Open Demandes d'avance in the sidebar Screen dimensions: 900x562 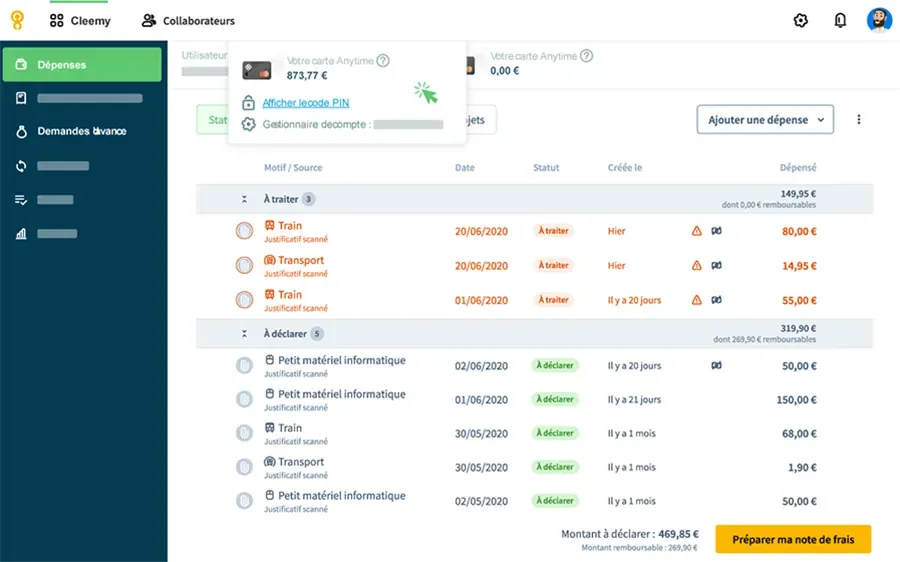point(82,131)
